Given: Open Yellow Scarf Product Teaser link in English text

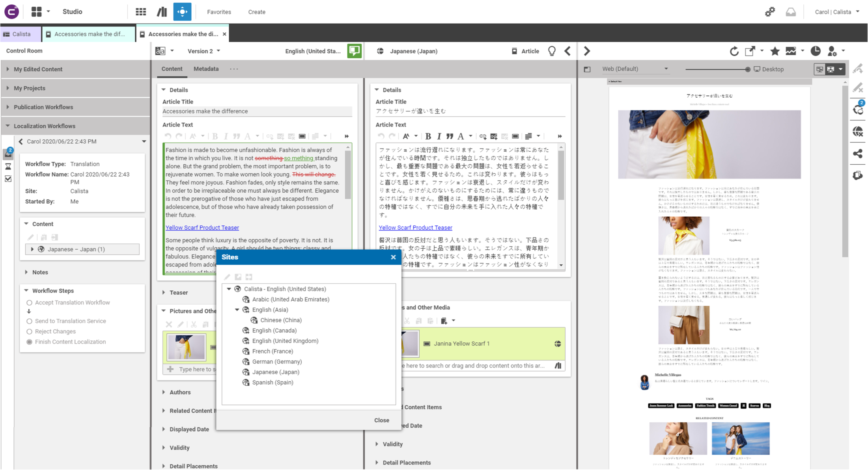Looking at the screenshot, I should [202, 228].
